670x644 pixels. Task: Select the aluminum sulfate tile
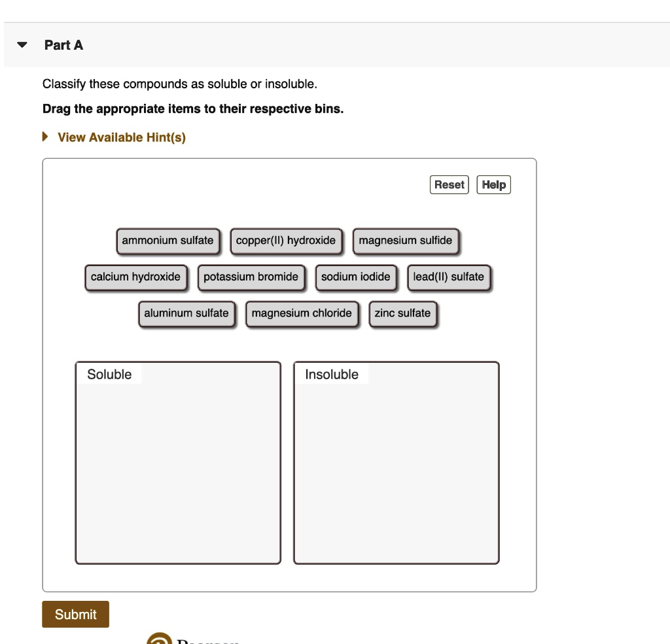click(x=186, y=313)
